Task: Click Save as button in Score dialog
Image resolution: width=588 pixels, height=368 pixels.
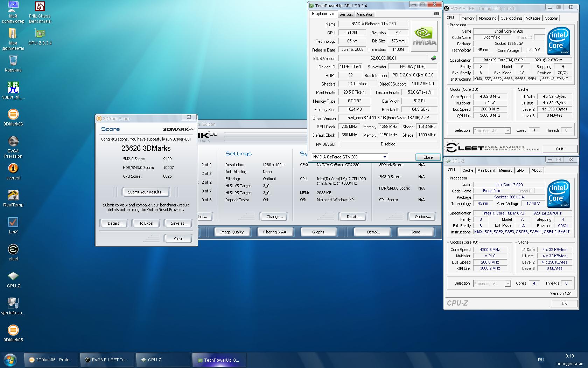Action: tap(179, 223)
